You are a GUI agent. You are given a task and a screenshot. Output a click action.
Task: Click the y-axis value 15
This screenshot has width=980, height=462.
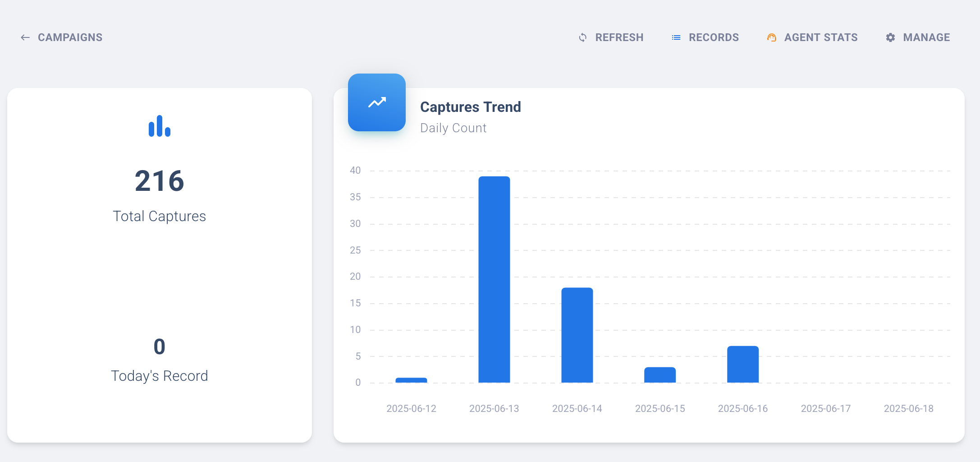pyautogui.click(x=355, y=303)
